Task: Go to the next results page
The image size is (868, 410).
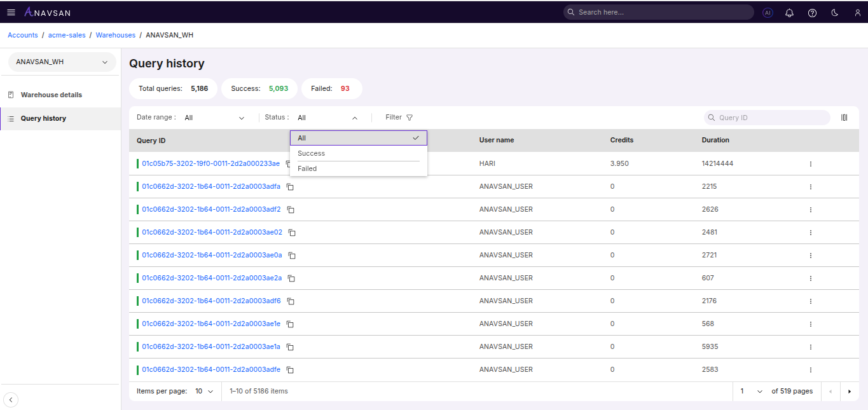Action: 849,392
